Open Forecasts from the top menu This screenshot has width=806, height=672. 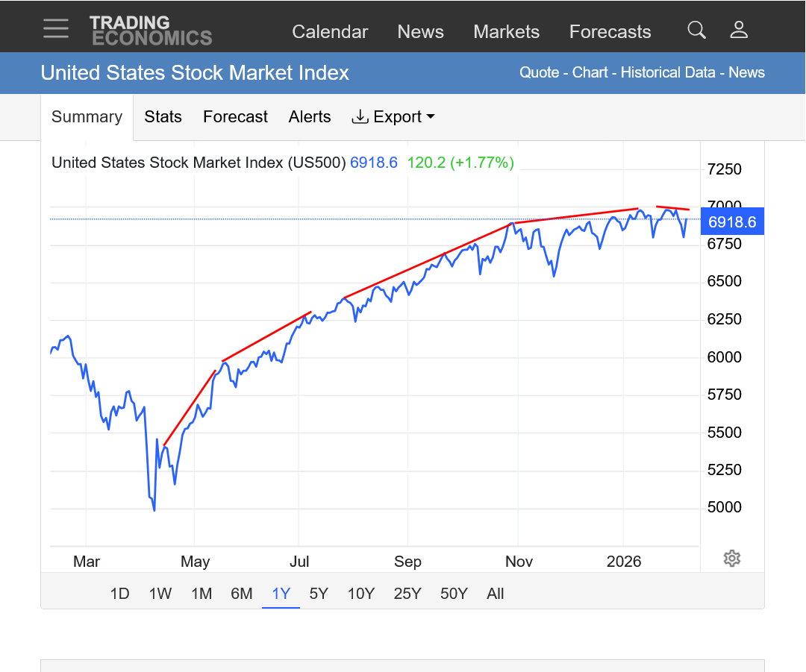(610, 32)
